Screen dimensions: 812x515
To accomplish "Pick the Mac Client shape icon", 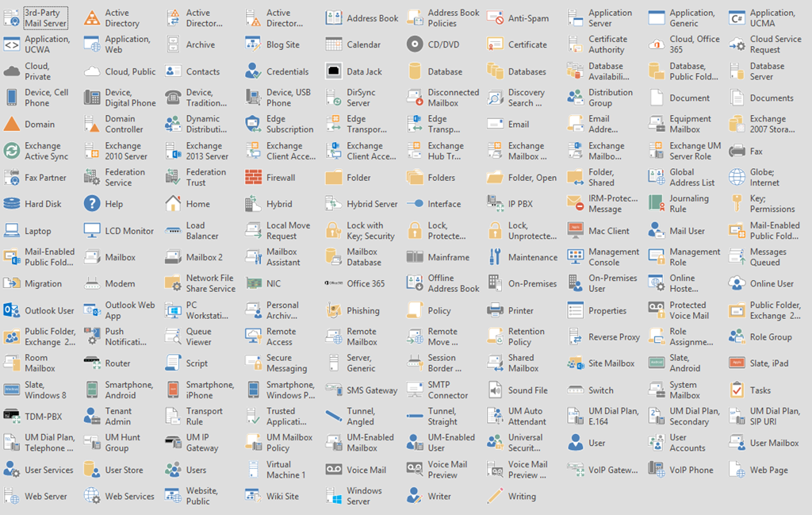I will [x=576, y=231].
